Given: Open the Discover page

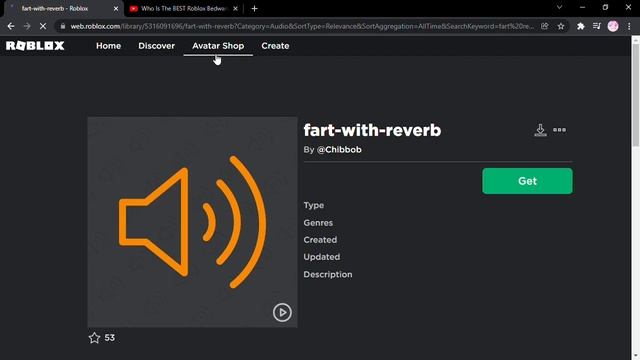Looking at the screenshot, I should [x=156, y=46].
